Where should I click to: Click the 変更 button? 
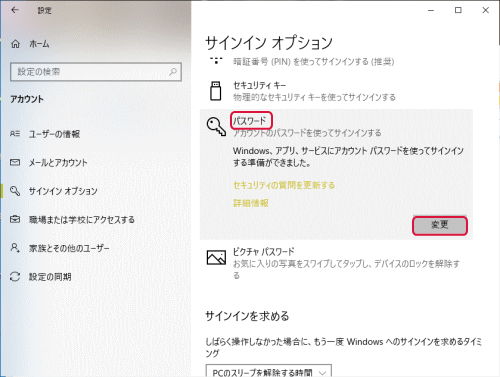coord(440,226)
